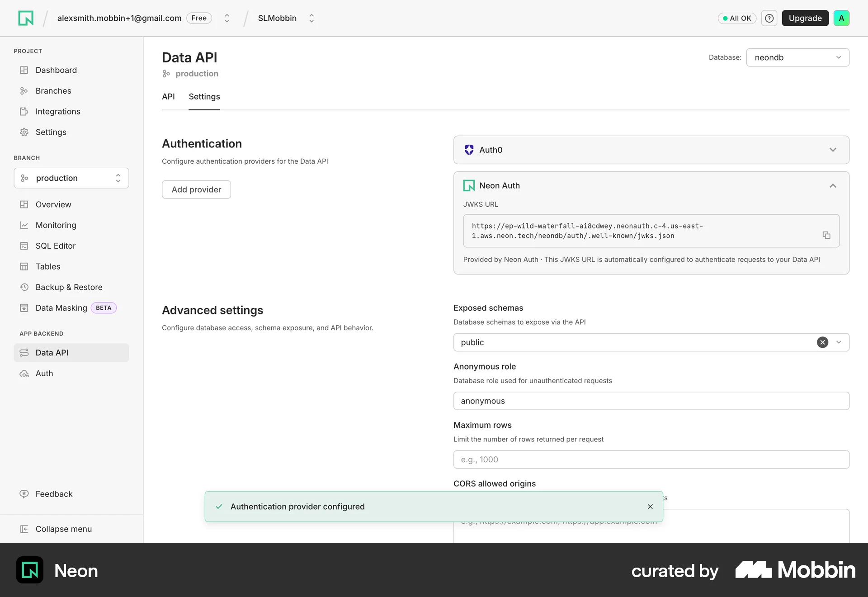
Task: Click the Overview icon
Action: 24,204
